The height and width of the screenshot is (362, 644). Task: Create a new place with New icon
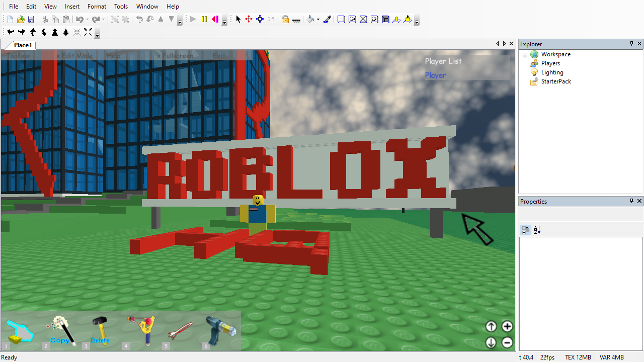(x=10, y=20)
